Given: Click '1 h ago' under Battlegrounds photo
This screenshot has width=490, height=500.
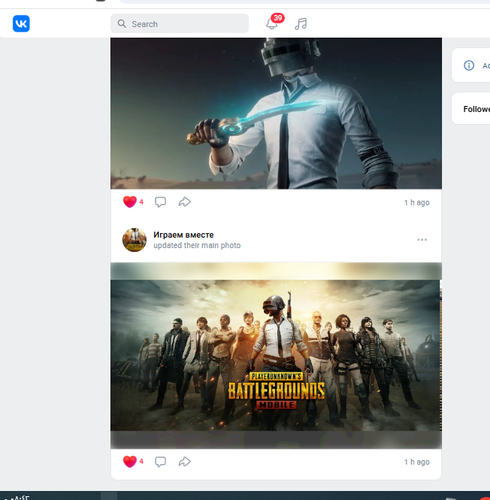Looking at the screenshot, I should click(x=417, y=462).
